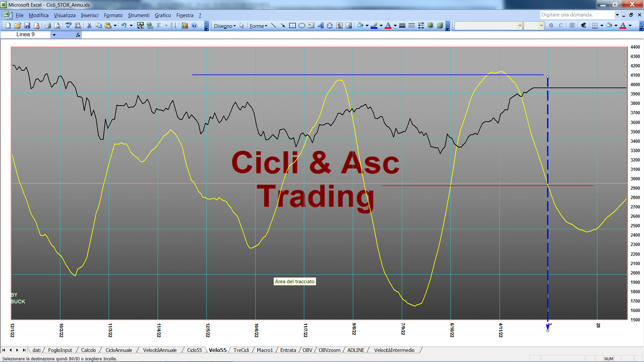The height and width of the screenshot is (362, 644).
Task: Launch chart wizard icon
Action: coord(185,25)
